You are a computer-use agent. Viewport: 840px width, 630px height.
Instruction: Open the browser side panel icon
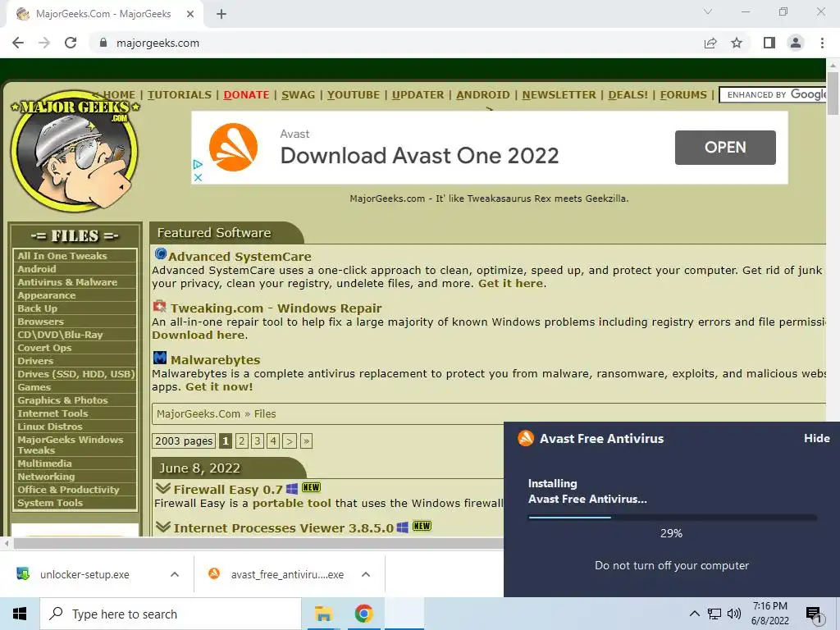[769, 43]
